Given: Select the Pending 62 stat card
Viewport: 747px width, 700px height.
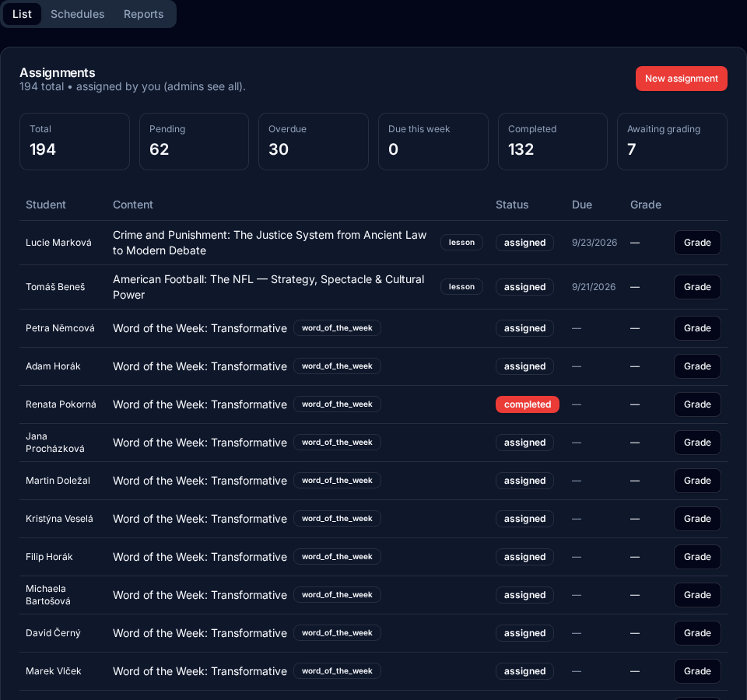Looking at the screenshot, I should 194,142.
